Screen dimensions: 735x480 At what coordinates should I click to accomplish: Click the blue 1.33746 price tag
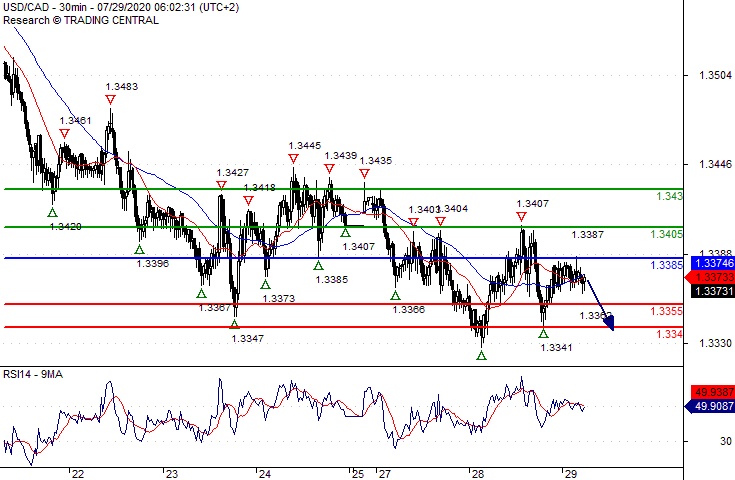712,263
